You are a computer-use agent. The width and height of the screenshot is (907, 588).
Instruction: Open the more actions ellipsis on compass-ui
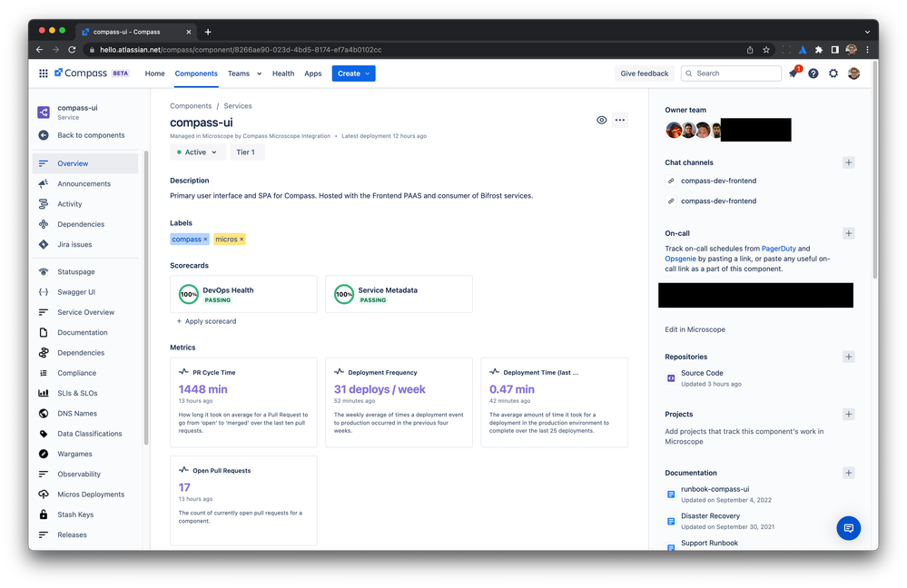pyautogui.click(x=620, y=120)
